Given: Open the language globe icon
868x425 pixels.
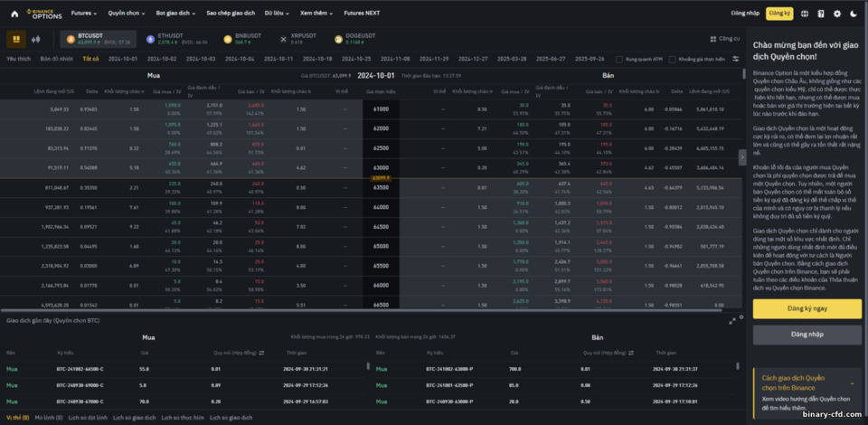Looking at the screenshot, I should pos(805,14).
